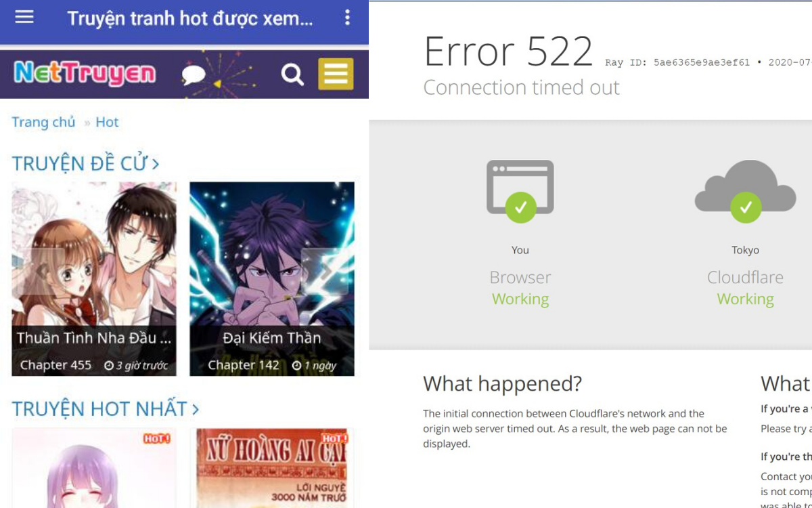This screenshot has width=812, height=508.
Task: Open the purple-haired girl hot comic thumbnail
Action: click(94, 467)
